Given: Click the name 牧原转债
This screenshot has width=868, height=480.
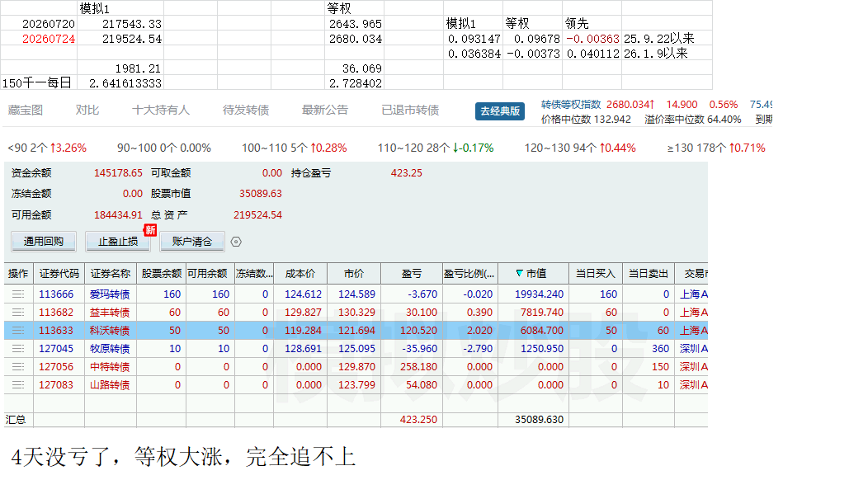Looking at the screenshot, I should click(110, 349).
